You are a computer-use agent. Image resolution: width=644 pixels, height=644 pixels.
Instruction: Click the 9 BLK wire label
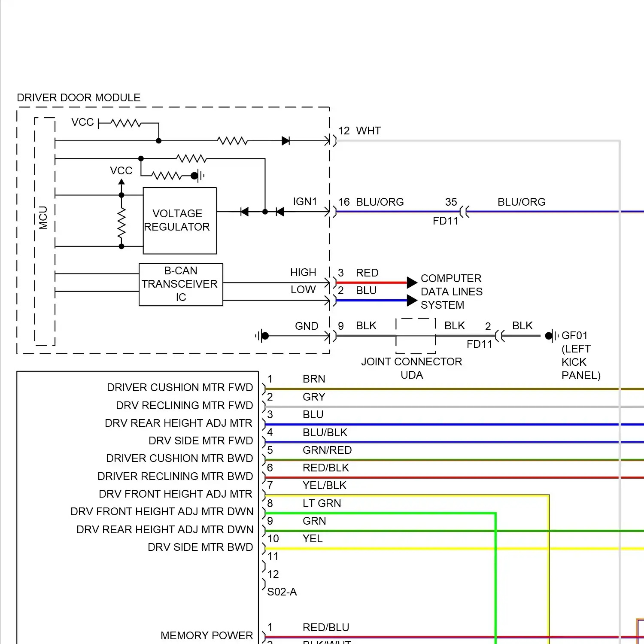click(357, 325)
